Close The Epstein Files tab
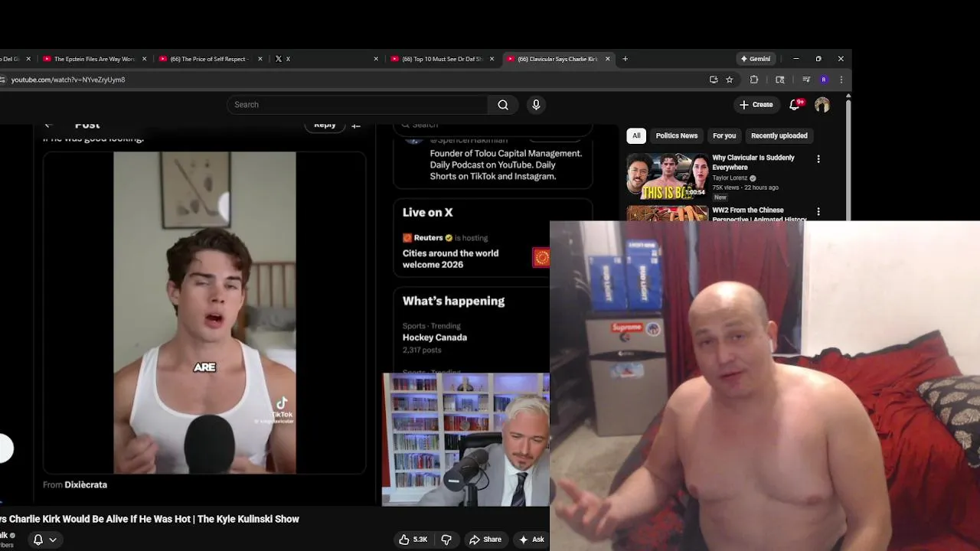 click(144, 59)
